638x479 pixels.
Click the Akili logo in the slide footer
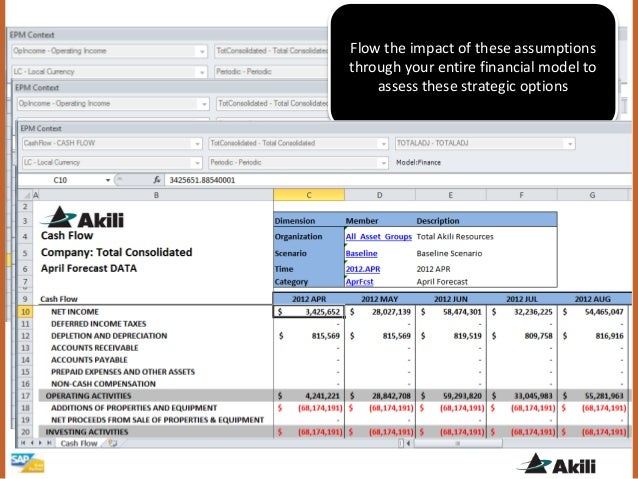557,464
